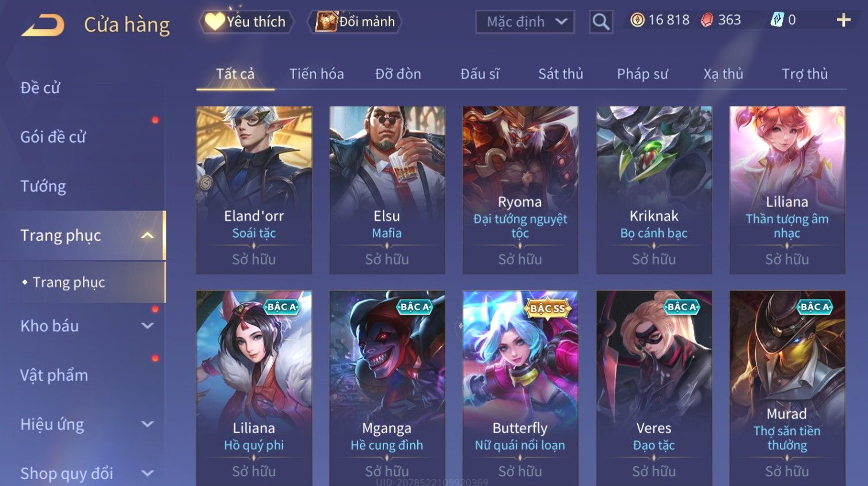Select the Tiến hóa tab
The height and width of the screenshot is (486, 868).
point(317,74)
